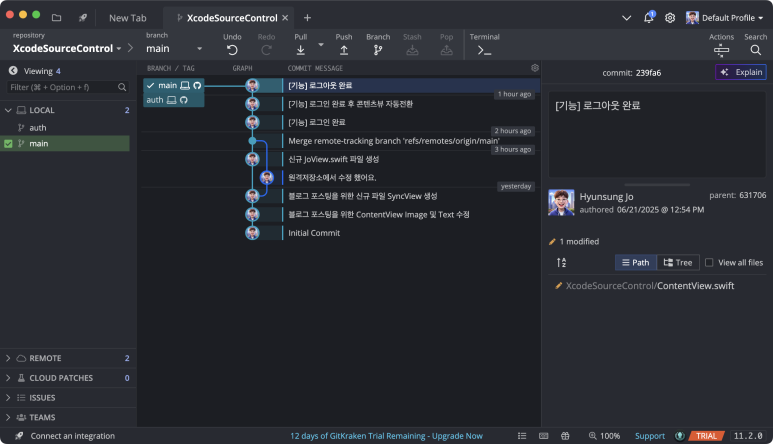Click parent commit 631706 link
773x444 pixels.
click(x=752, y=195)
